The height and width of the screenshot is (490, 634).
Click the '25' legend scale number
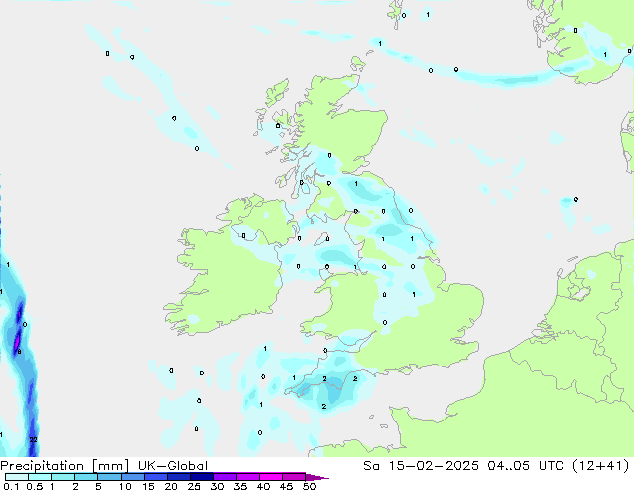[x=194, y=486]
